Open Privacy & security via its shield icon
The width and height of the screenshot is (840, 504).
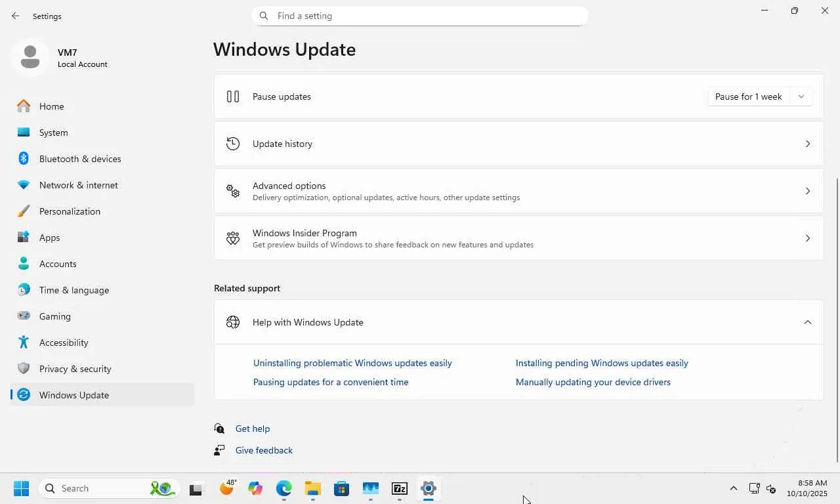pyautogui.click(x=24, y=369)
